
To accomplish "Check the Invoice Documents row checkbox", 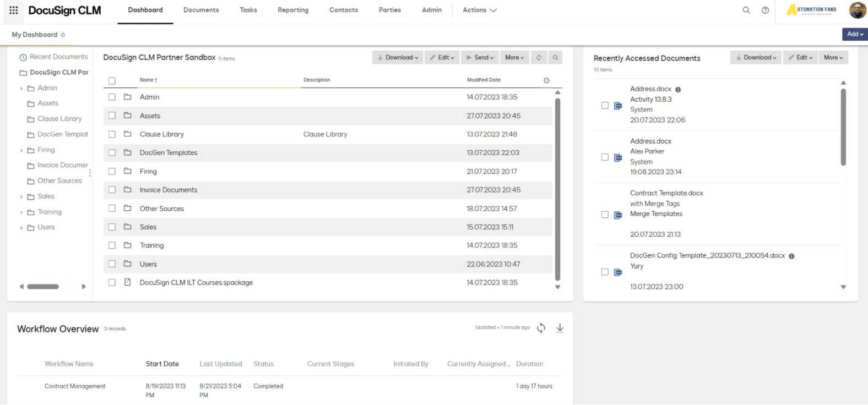I will pyautogui.click(x=112, y=189).
